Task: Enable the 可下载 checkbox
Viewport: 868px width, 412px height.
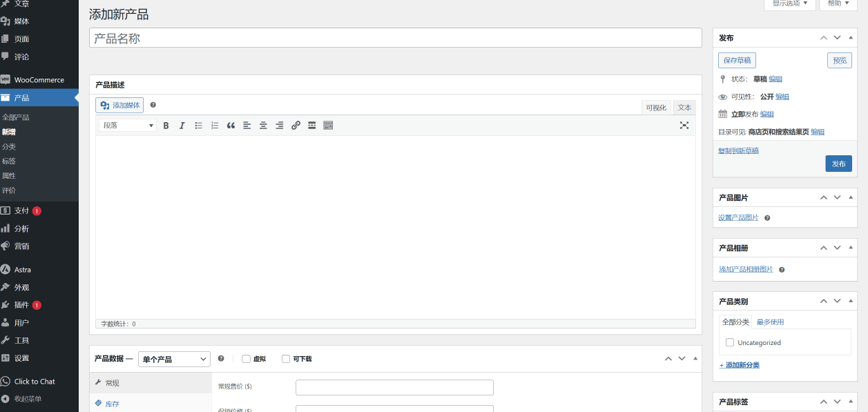Action: coord(286,359)
